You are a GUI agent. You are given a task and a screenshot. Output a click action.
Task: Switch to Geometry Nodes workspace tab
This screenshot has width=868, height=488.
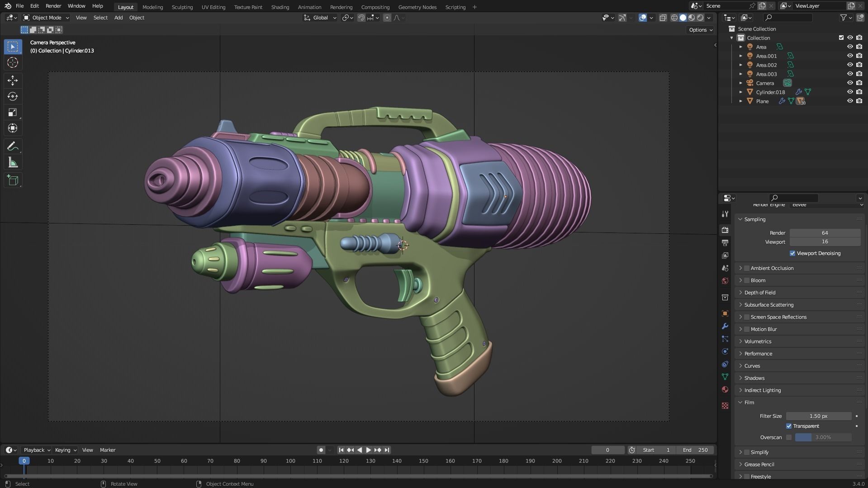(x=417, y=7)
